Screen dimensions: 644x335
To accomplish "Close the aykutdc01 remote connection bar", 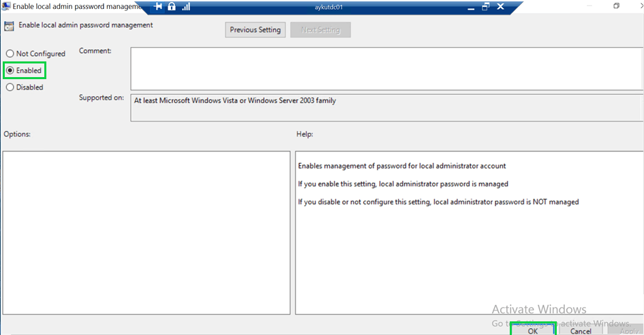I will [x=501, y=7].
